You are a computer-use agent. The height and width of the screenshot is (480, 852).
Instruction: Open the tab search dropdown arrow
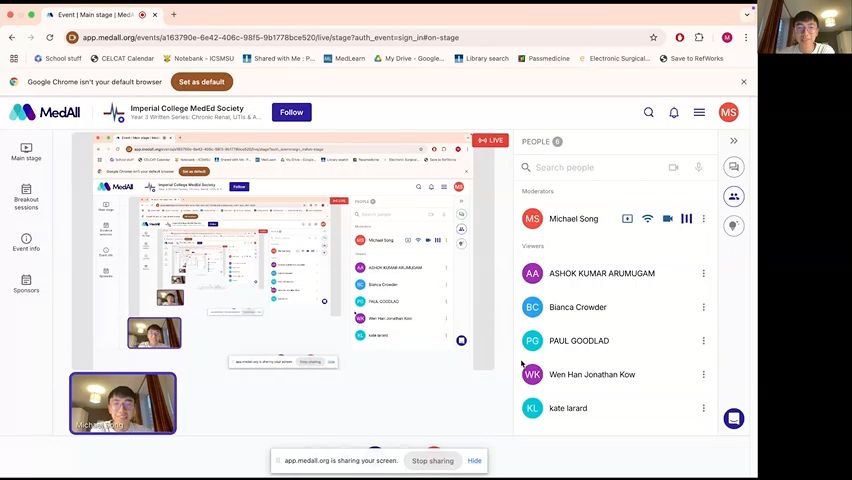tap(747, 15)
